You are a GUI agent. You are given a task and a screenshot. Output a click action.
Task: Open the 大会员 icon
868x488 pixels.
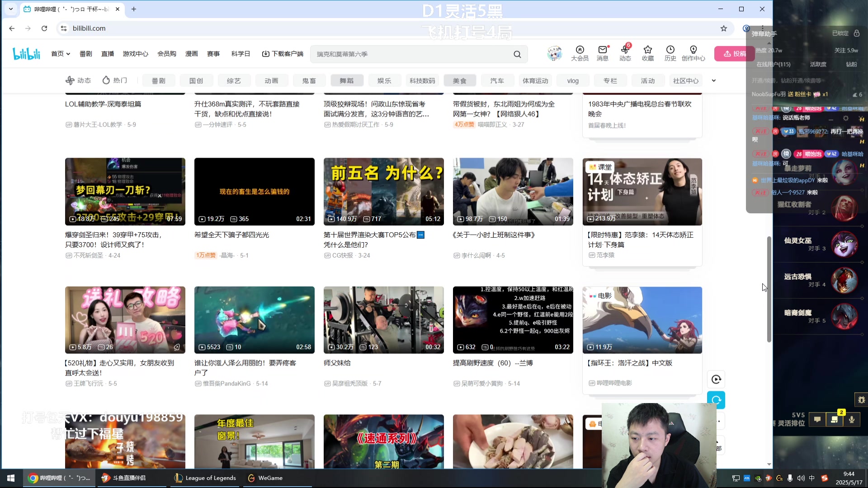tap(580, 53)
